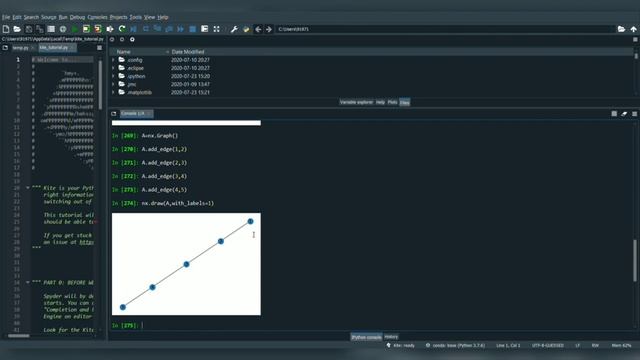Collapse the code fold at line 20
Image resolution: width=640 pixels, height=360 pixels.
pyautogui.click(x=28, y=188)
